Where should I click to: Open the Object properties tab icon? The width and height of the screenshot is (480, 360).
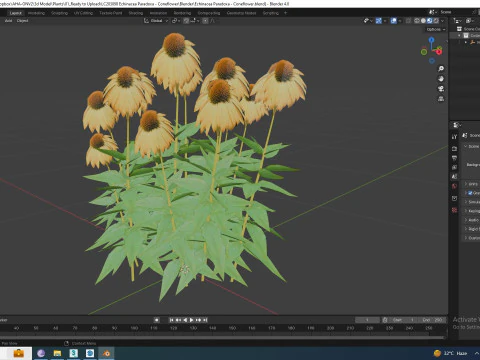pyautogui.click(x=454, y=198)
